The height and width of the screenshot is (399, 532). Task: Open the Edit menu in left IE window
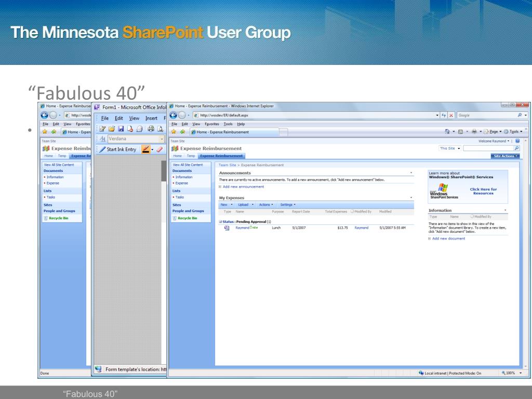[56, 124]
